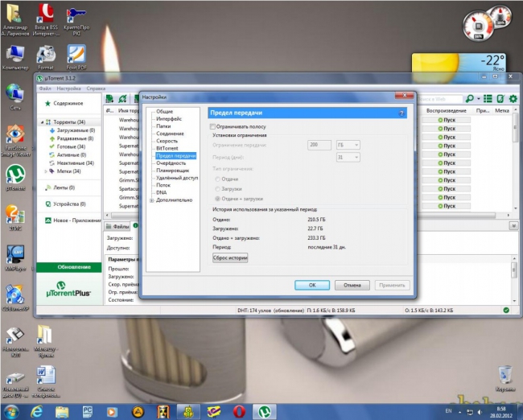523x420 pixels.
Task: Click the Add Torrent toolbar icon
Action: click(109, 99)
